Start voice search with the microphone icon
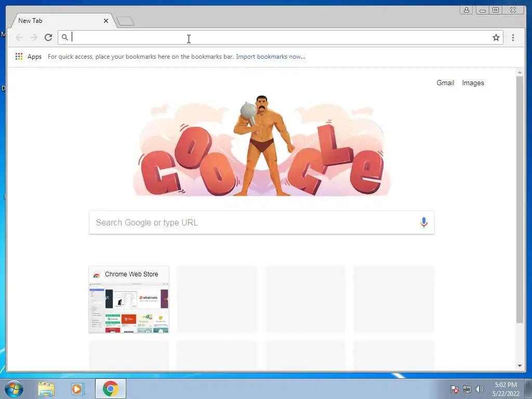 423,222
